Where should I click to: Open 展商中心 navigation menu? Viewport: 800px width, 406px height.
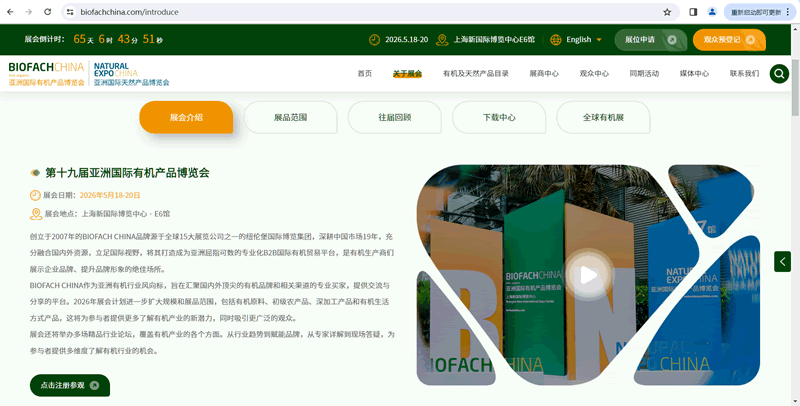[544, 74]
